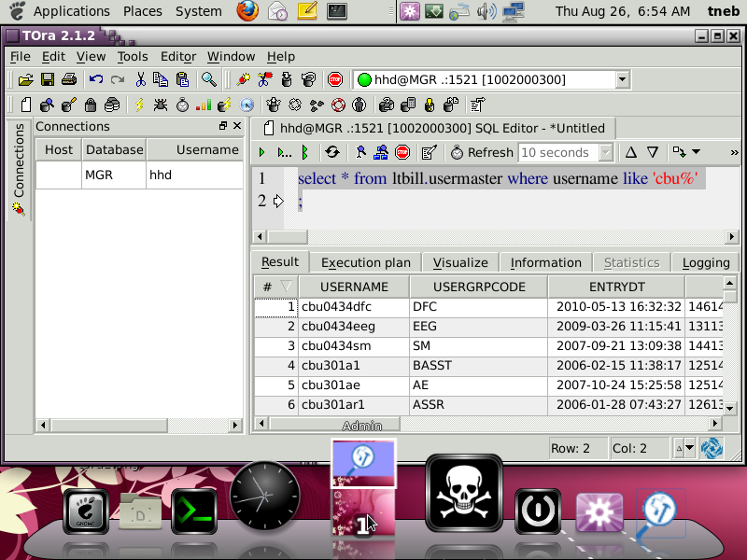Show the previous log entry with the up triangle
This screenshot has height=560, width=747.
pyautogui.click(x=629, y=152)
